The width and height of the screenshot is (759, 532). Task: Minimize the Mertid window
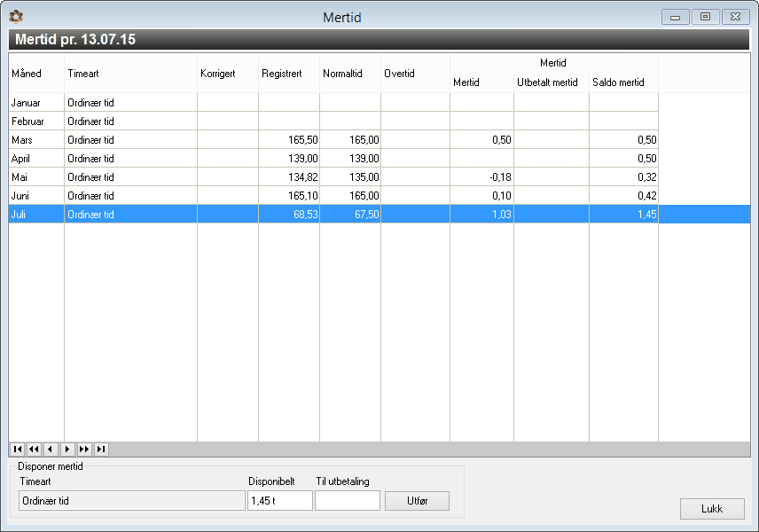point(676,17)
